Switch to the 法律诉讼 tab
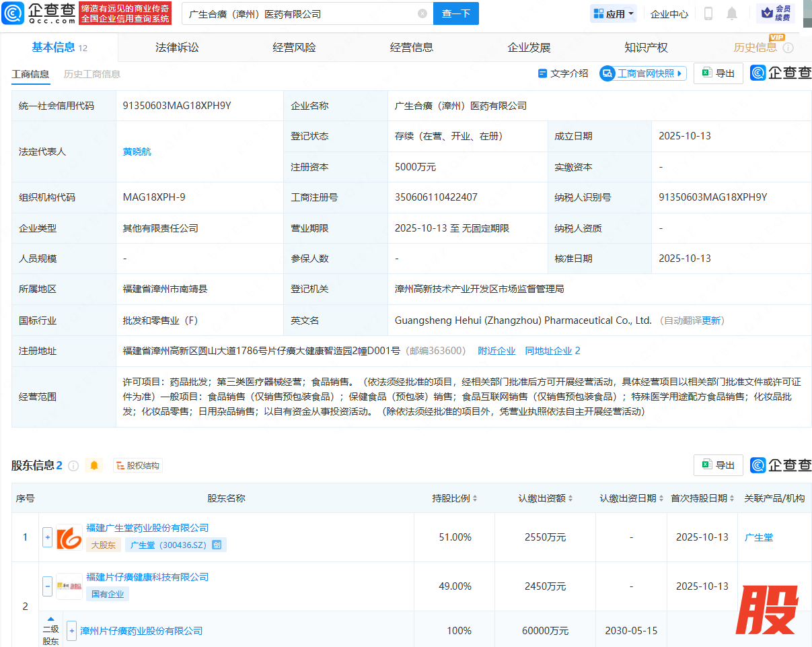The image size is (812, 647). click(x=177, y=48)
